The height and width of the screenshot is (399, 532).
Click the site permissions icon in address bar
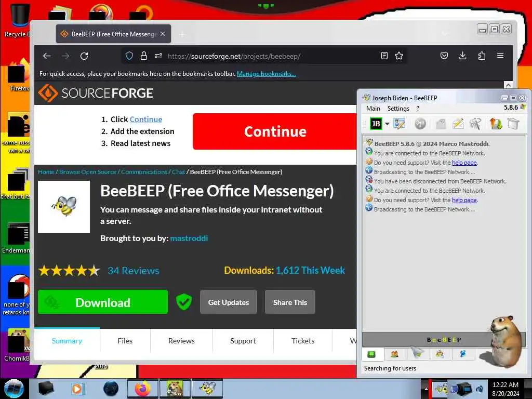click(158, 56)
